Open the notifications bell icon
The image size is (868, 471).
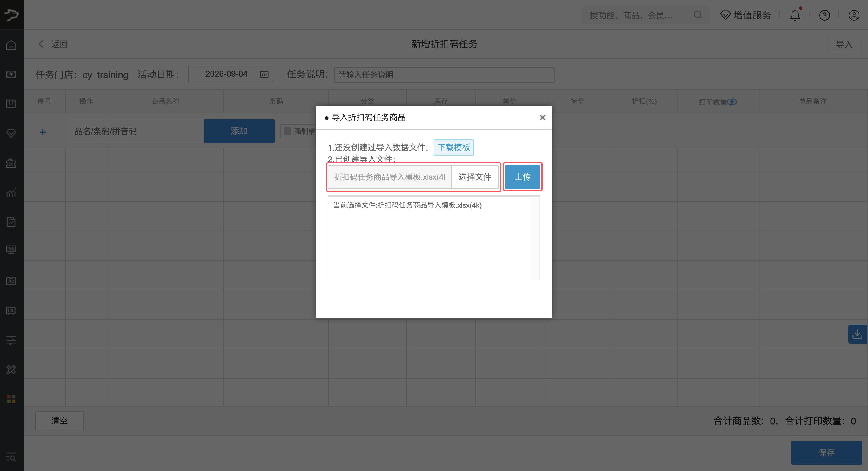[795, 15]
